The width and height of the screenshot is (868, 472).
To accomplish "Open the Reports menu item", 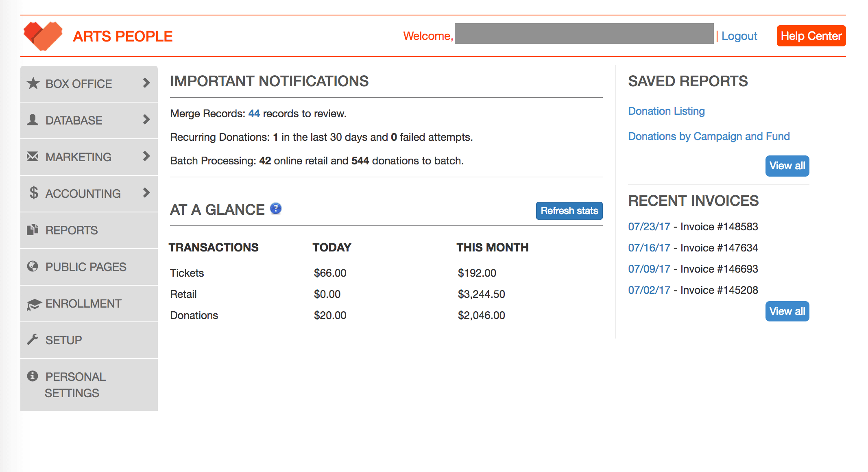I will 89,230.
